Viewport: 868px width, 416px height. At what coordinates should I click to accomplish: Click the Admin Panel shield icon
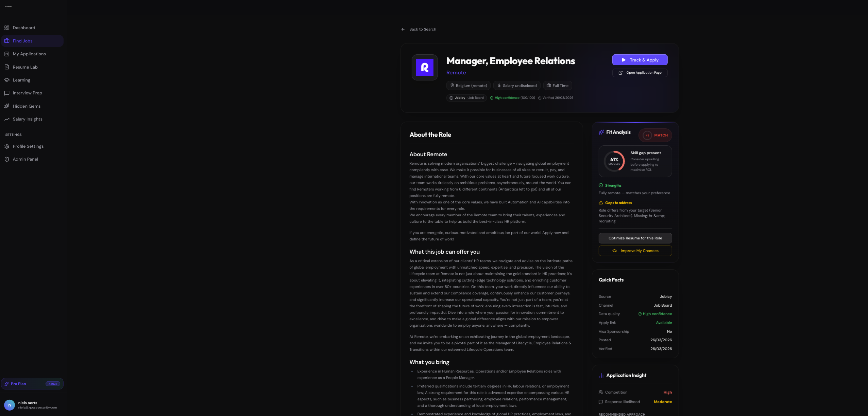pos(7,159)
